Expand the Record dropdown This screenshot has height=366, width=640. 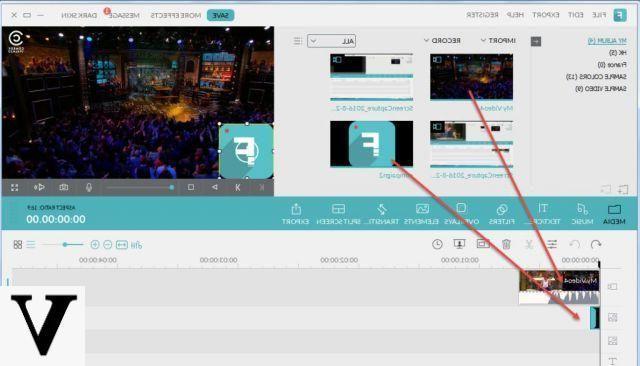pos(442,40)
